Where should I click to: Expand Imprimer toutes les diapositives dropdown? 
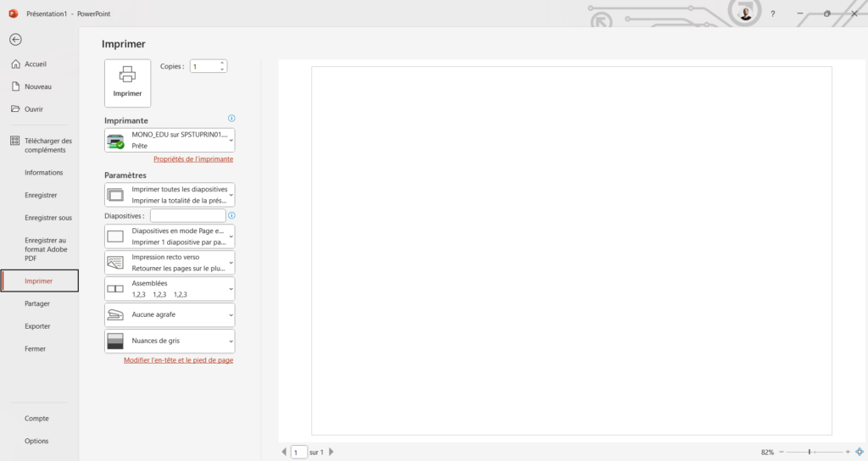[x=170, y=195]
